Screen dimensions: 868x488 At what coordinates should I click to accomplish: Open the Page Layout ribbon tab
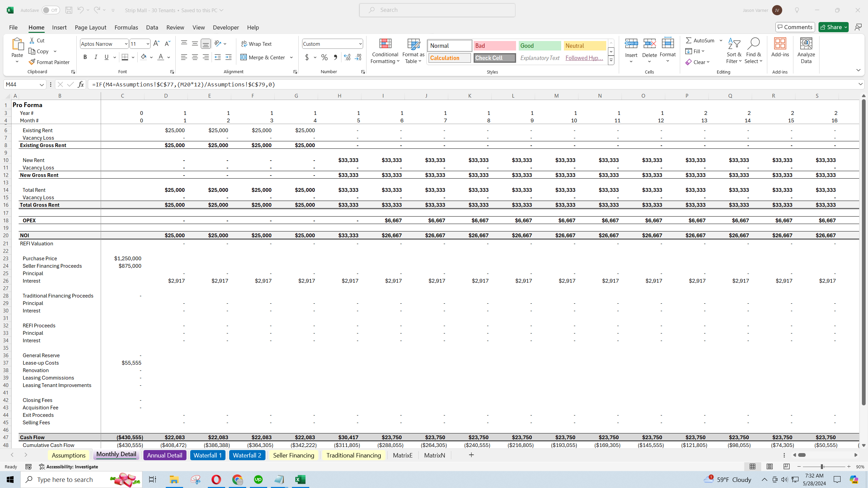pyautogui.click(x=91, y=27)
